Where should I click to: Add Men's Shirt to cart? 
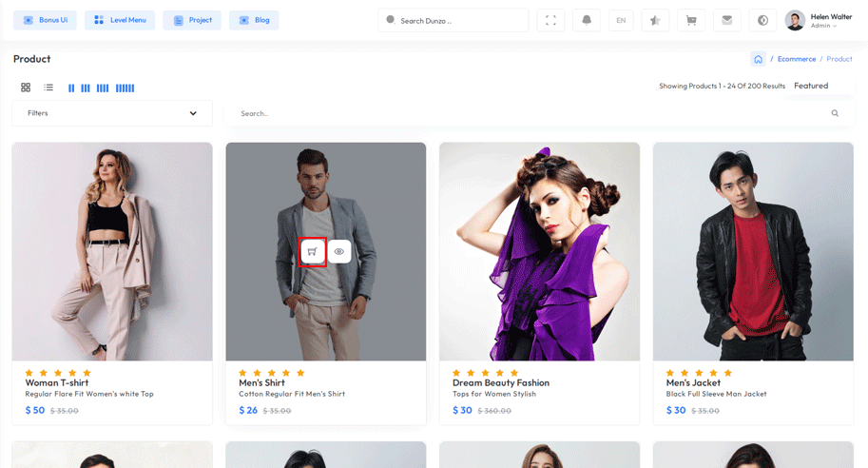313,252
